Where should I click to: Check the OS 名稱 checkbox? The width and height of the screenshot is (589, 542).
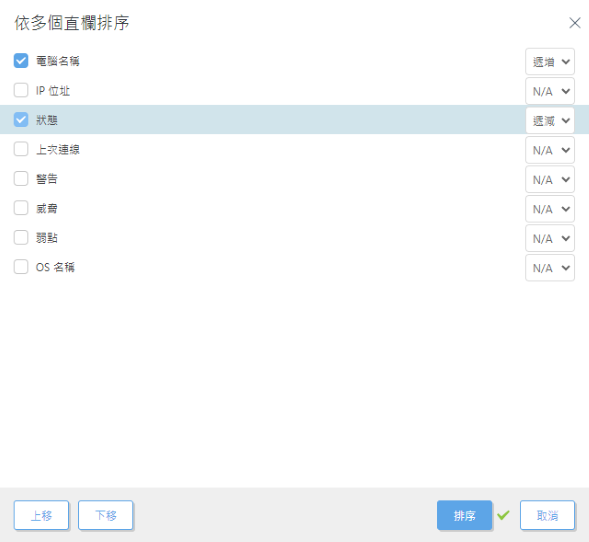[21, 267]
